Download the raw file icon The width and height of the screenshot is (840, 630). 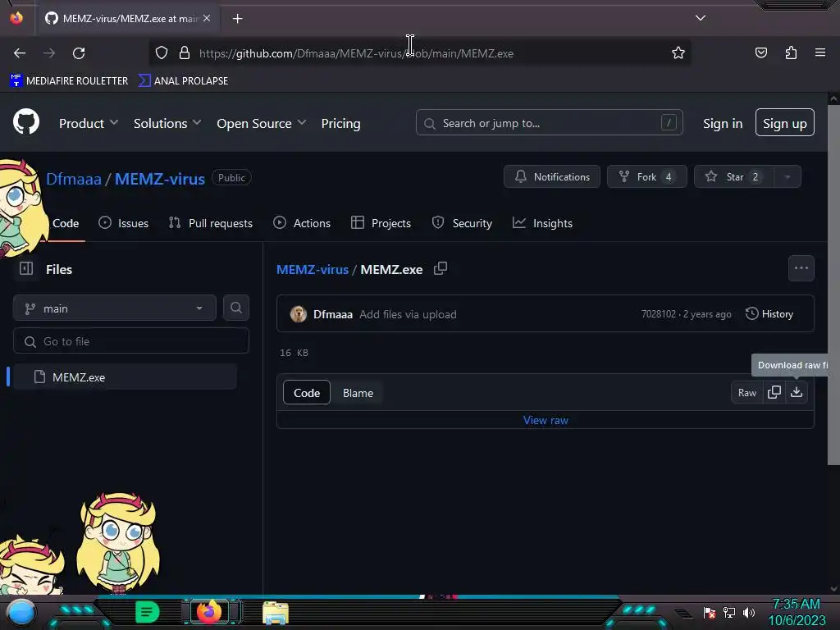797,392
